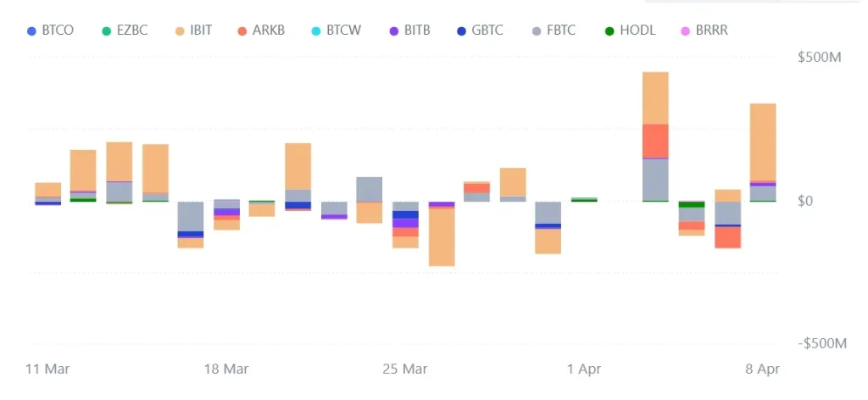Select the BRRR legend label
Viewport: 868px width, 400px height.
[x=709, y=31]
